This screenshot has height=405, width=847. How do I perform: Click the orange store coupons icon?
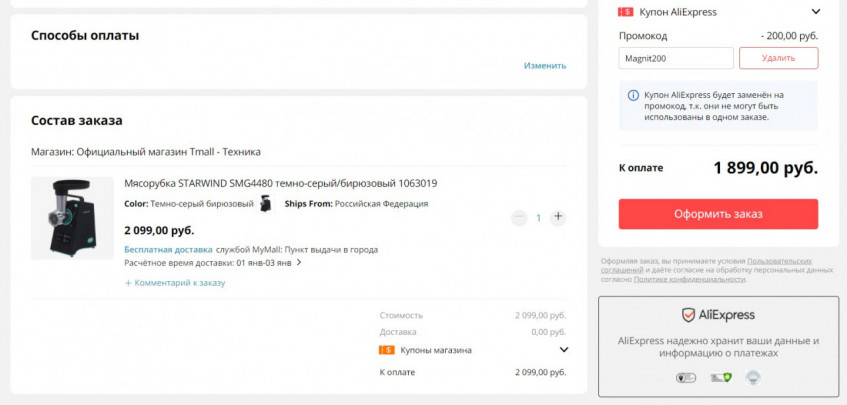(x=387, y=350)
